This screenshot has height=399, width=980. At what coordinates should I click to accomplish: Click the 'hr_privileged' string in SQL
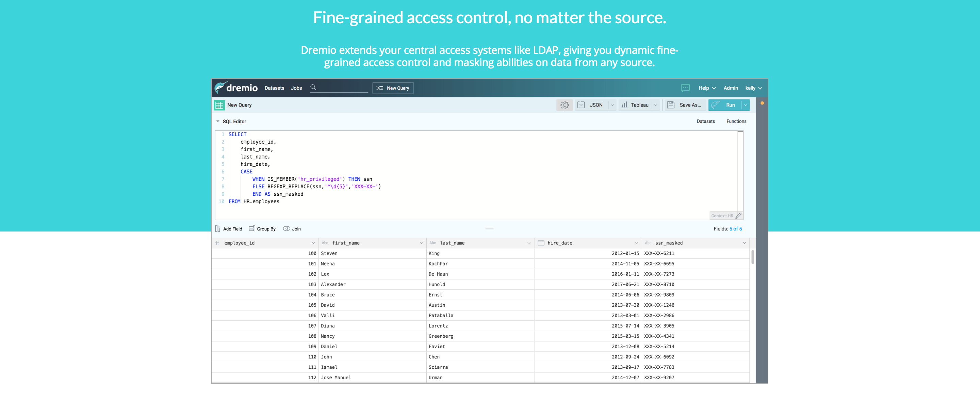coord(320,179)
